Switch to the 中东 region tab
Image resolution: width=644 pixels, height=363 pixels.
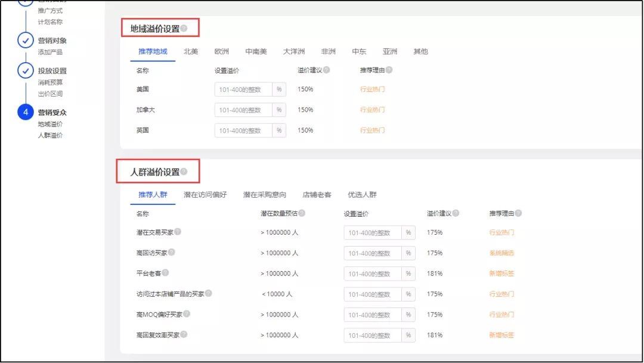pos(359,51)
